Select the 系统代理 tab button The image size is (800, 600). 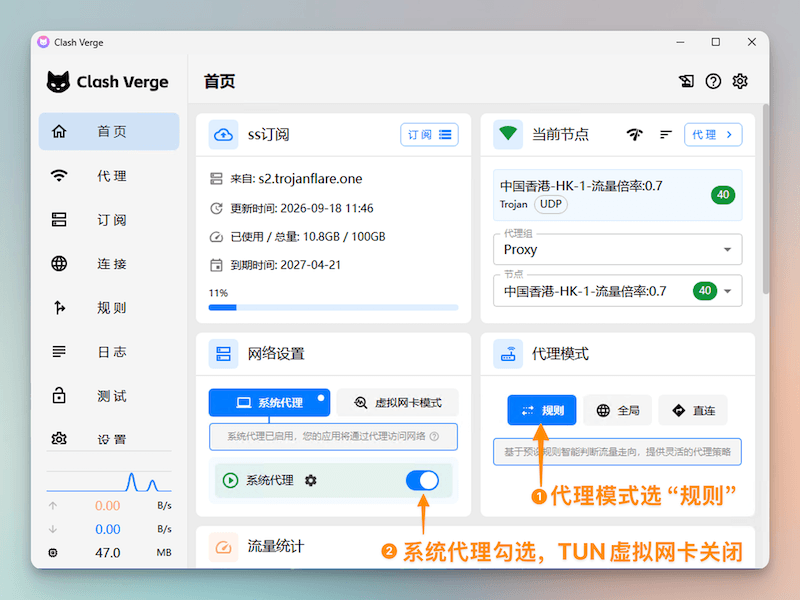[269, 403]
